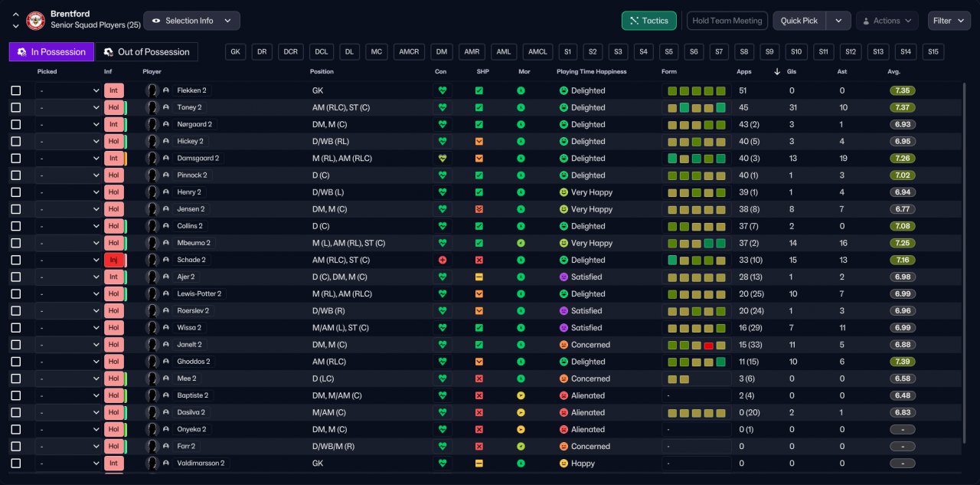Select the checkbox next to Mbeumo

[x=16, y=243]
